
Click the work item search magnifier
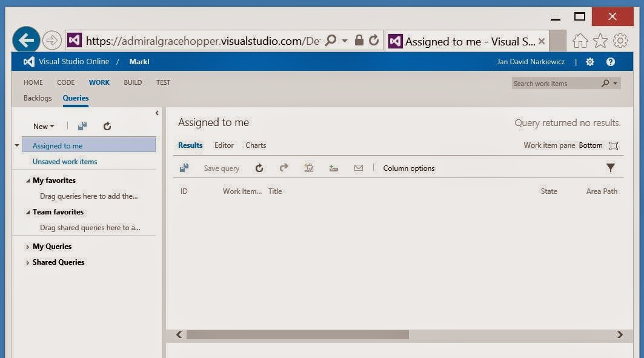(x=605, y=84)
